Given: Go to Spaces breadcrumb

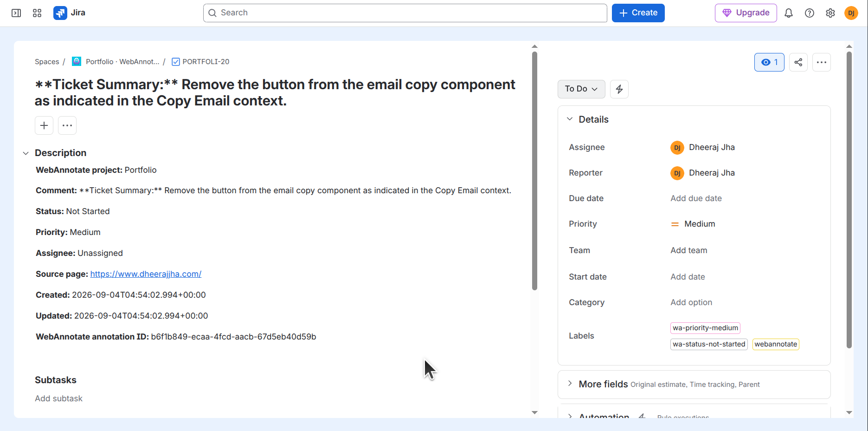Looking at the screenshot, I should coord(47,62).
